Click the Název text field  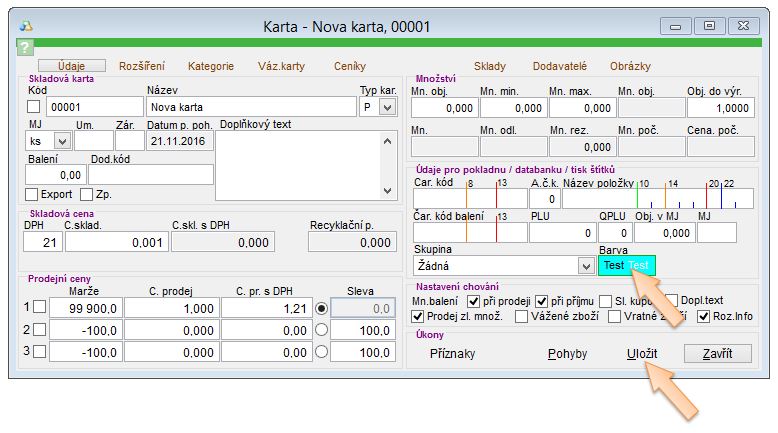[250, 107]
